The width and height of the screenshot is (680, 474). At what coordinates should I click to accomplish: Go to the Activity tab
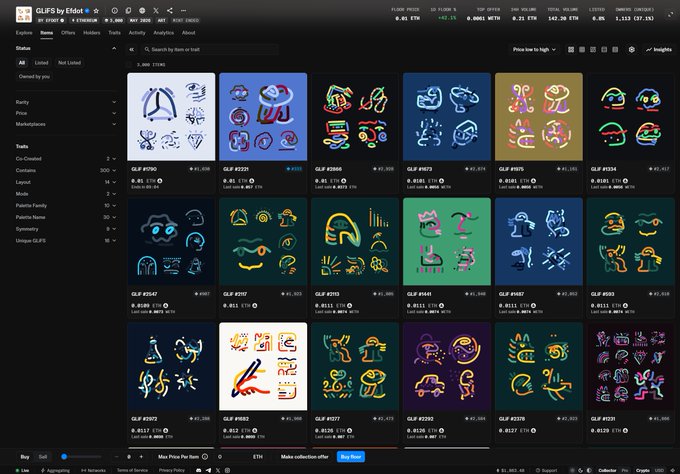(137, 33)
